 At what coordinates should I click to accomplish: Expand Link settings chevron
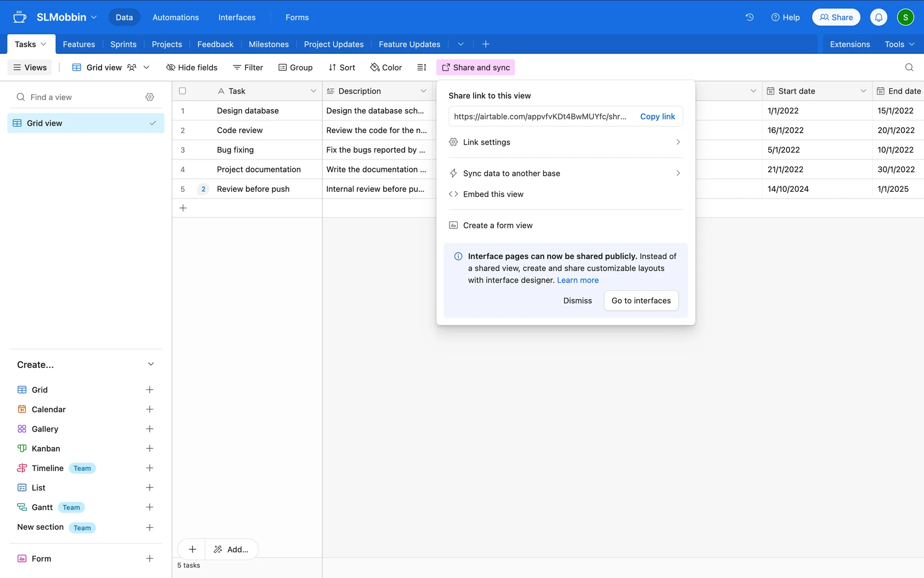(678, 142)
